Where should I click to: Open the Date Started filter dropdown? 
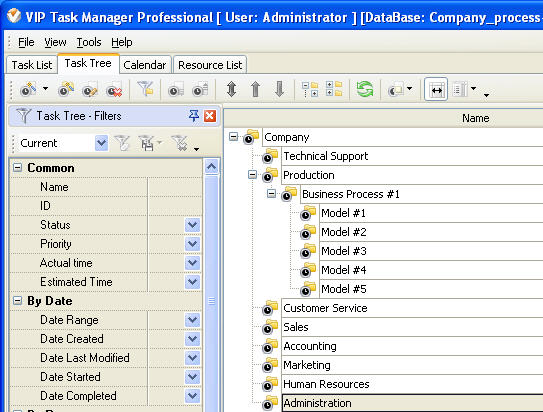coord(192,377)
